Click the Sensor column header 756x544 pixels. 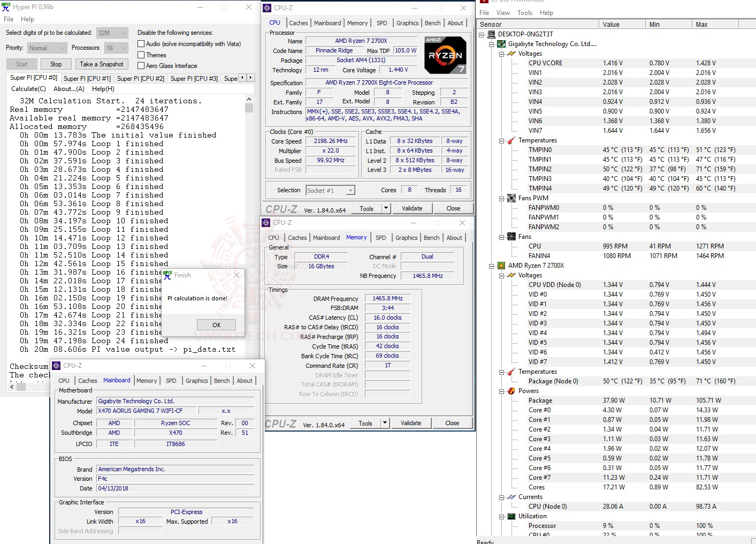538,24
